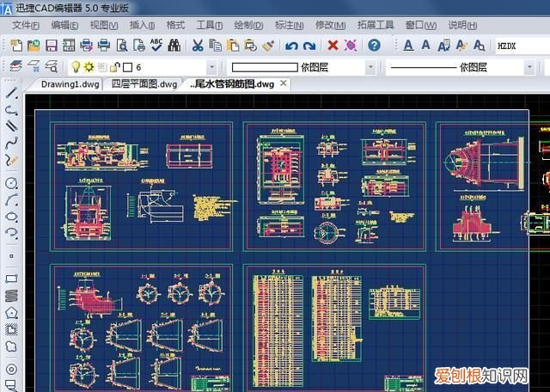Toggle the layer freeze sun icon

click(89, 67)
